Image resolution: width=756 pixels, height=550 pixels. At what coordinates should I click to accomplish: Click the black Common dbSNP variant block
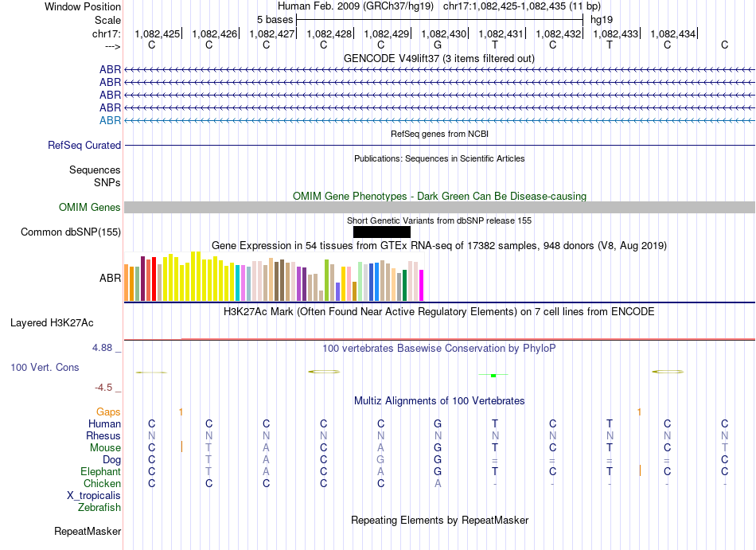click(382, 232)
